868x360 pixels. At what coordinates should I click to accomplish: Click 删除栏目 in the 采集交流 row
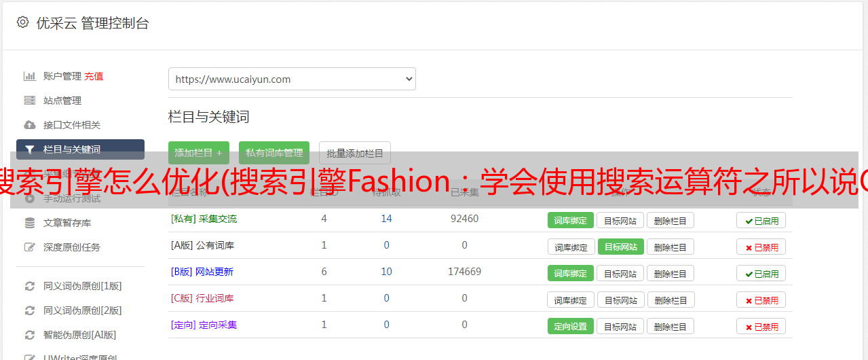pyautogui.click(x=671, y=220)
